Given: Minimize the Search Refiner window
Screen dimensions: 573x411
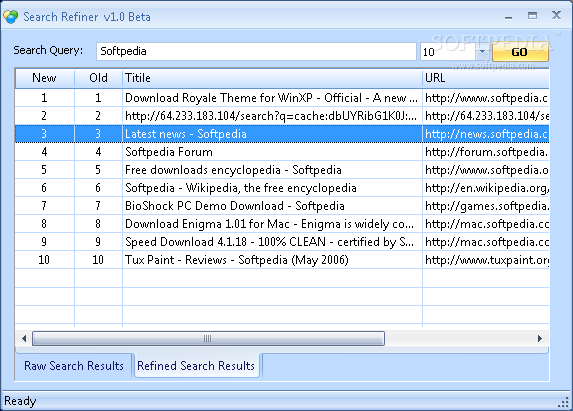Looking at the screenshot, I should [x=508, y=17].
